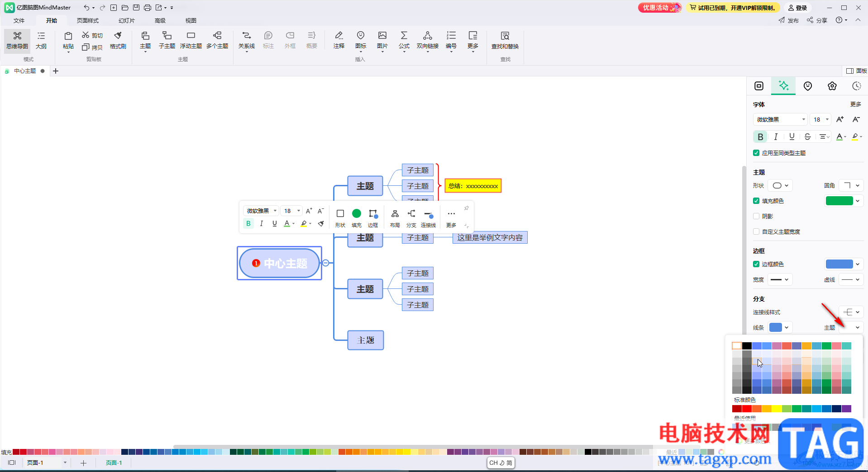The width and height of the screenshot is (868, 472).
Task: Open the theme settings panel icon
Action: (832, 86)
